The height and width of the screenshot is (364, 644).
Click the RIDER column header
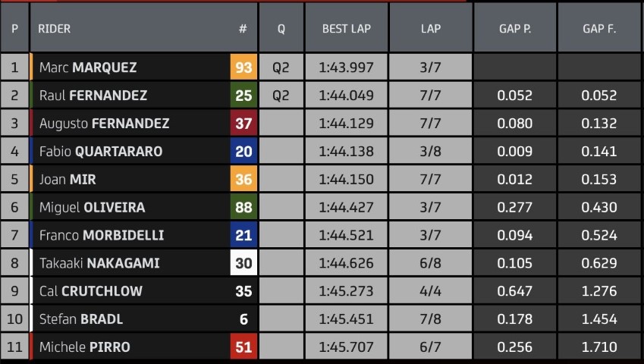tap(54, 29)
